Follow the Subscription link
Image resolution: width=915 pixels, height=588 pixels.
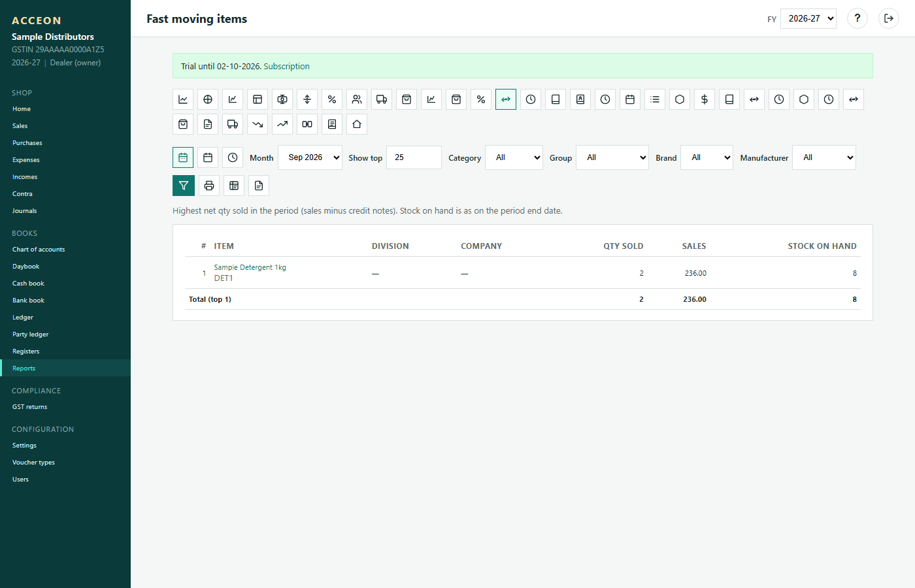point(286,67)
